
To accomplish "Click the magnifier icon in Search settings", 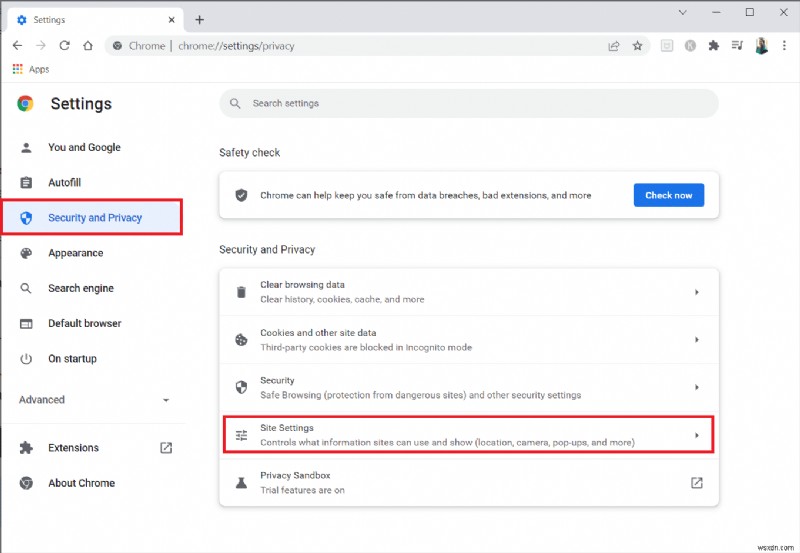I will [x=235, y=104].
